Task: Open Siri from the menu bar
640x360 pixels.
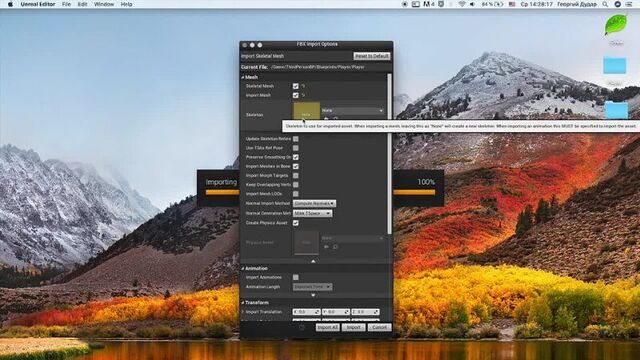Action: tap(618, 4)
